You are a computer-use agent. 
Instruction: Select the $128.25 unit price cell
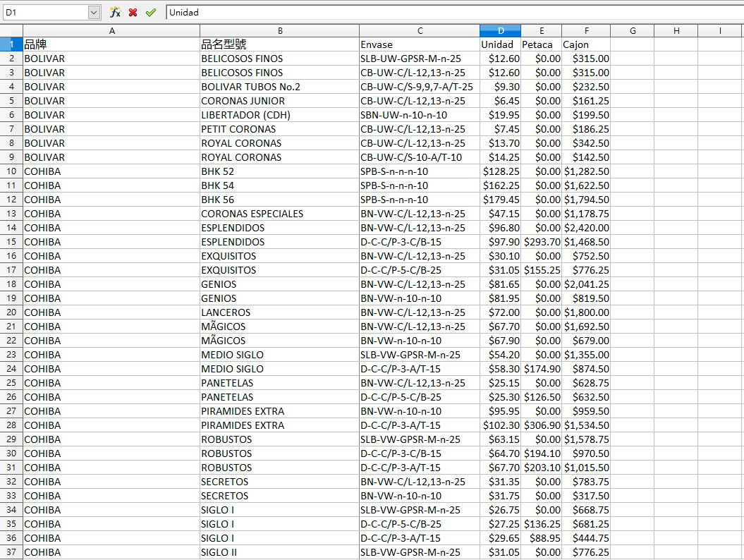pos(500,171)
